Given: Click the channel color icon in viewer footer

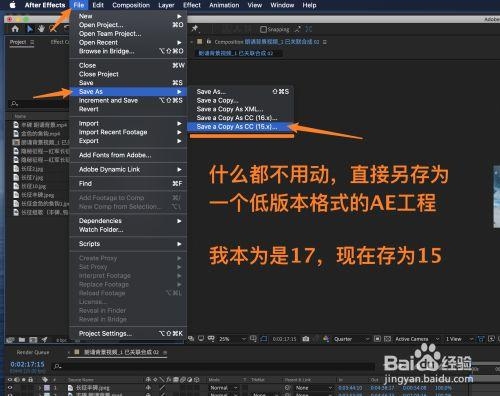Looking at the screenshot, I should coord(326,339).
